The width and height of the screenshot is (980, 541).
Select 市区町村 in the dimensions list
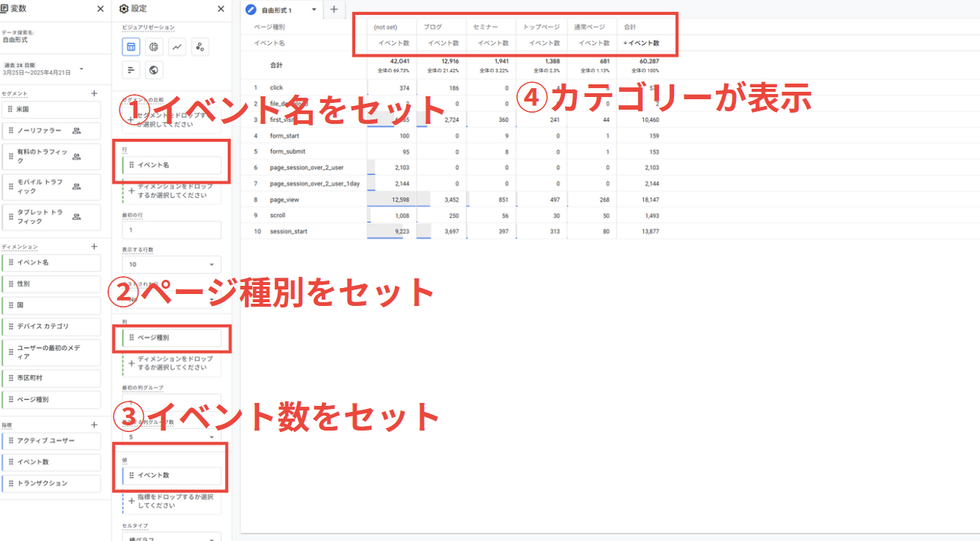[51, 378]
